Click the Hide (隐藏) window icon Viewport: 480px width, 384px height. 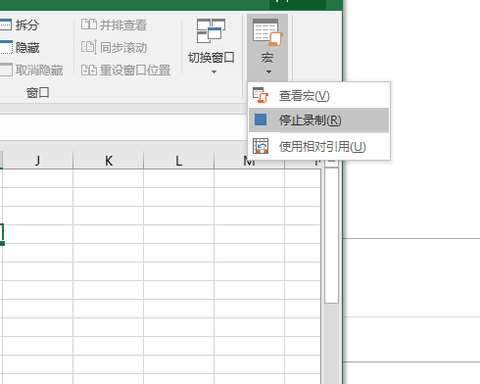pos(6,47)
